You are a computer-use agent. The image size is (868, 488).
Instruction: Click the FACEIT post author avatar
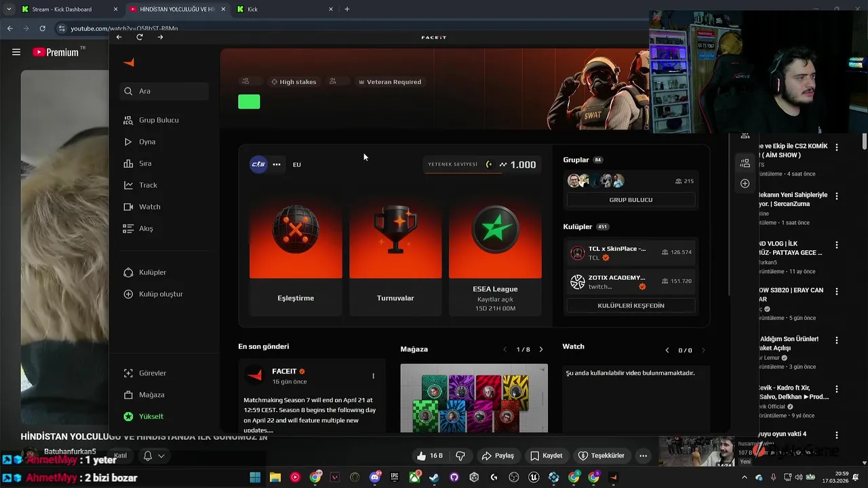pos(255,375)
